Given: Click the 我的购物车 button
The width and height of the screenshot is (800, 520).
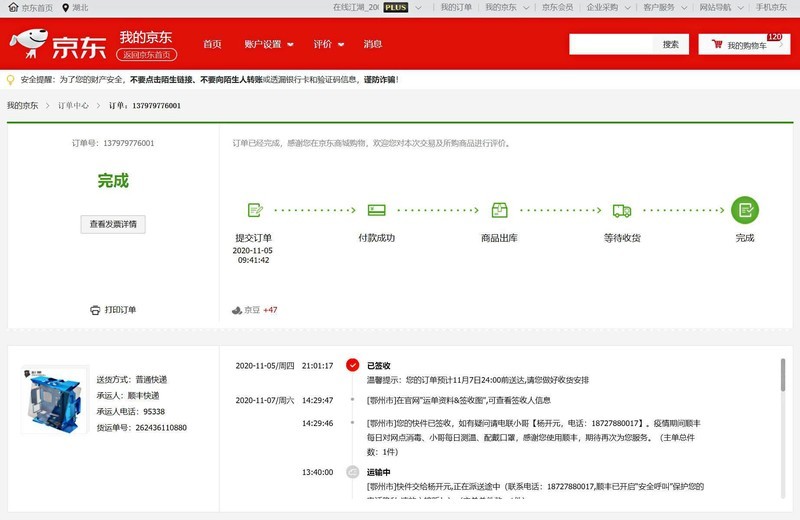Looking at the screenshot, I should pyautogui.click(x=744, y=44).
